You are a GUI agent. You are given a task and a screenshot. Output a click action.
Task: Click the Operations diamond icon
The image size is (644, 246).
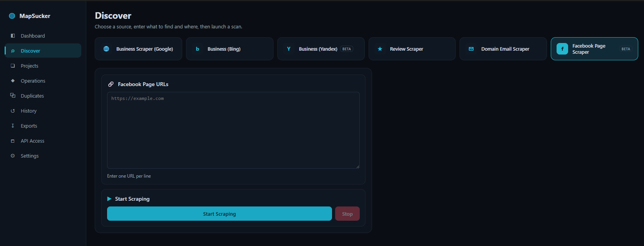pyautogui.click(x=13, y=81)
